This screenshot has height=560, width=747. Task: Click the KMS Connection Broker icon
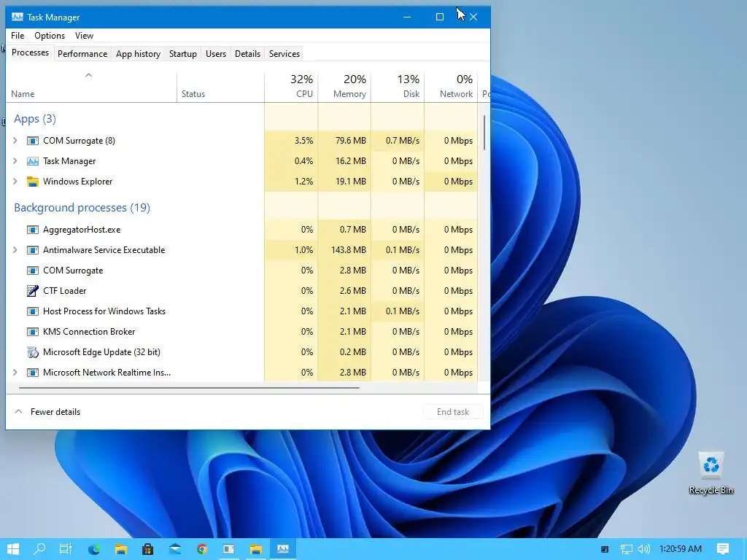click(x=32, y=332)
